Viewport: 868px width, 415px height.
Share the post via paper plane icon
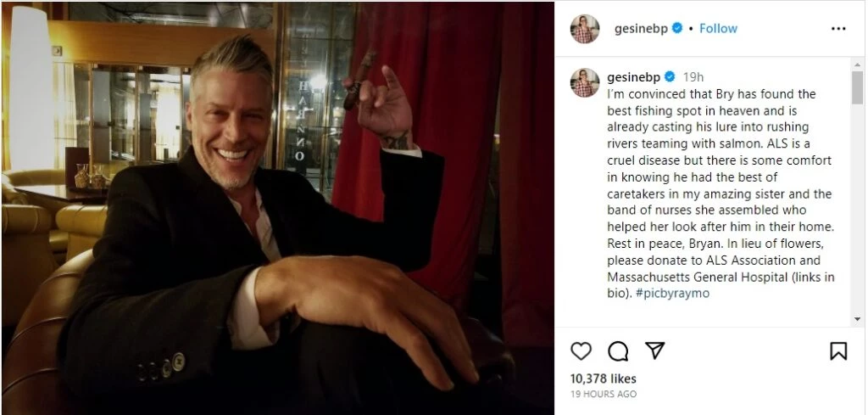[x=655, y=351]
